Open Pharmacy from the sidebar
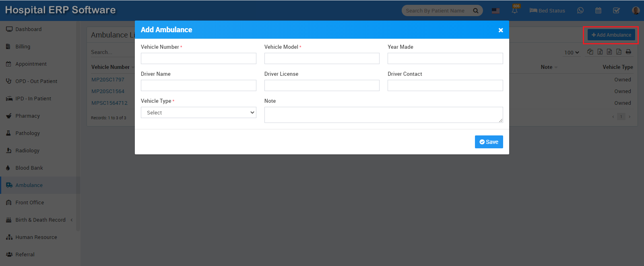 [x=27, y=116]
